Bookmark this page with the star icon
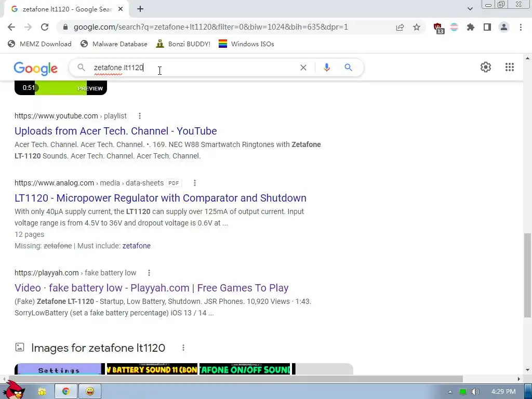 tap(417, 27)
